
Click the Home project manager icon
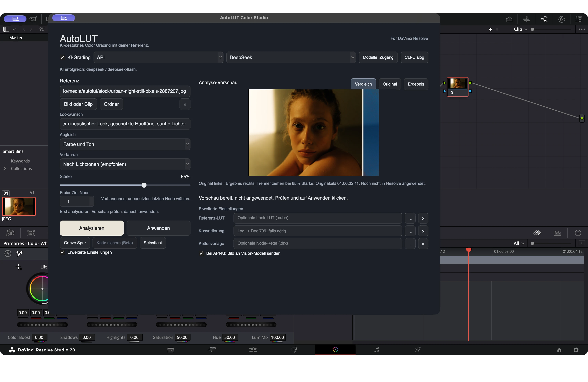click(x=559, y=350)
